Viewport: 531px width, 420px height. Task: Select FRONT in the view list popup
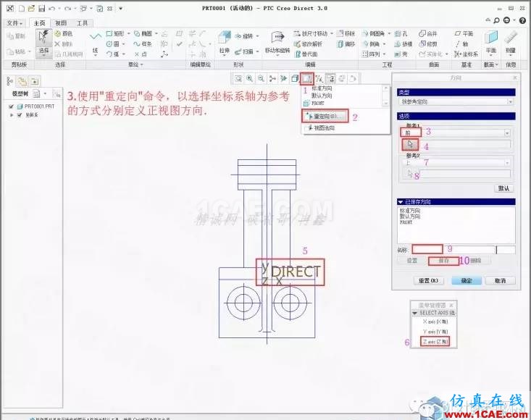[x=317, y=104]
